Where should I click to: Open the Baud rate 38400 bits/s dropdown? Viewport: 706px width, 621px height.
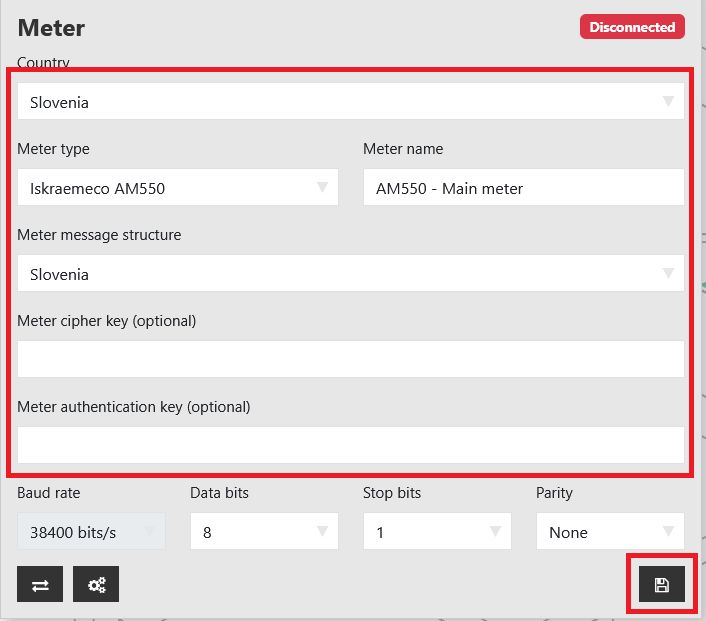point(91,531)
